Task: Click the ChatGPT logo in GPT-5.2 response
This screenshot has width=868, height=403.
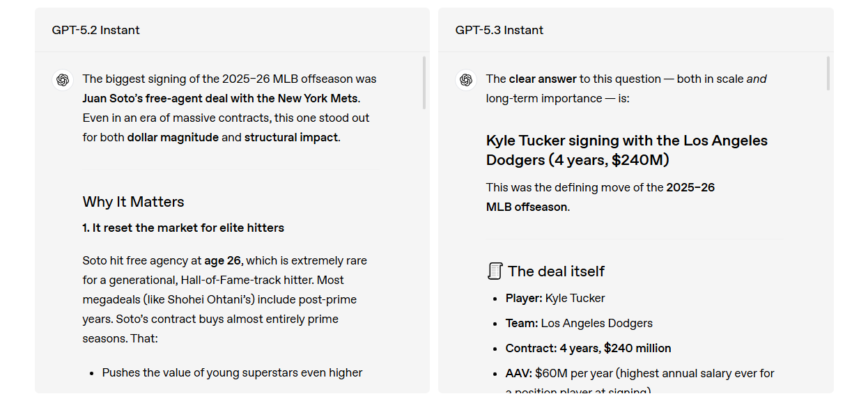Action: tap(63, 80)
